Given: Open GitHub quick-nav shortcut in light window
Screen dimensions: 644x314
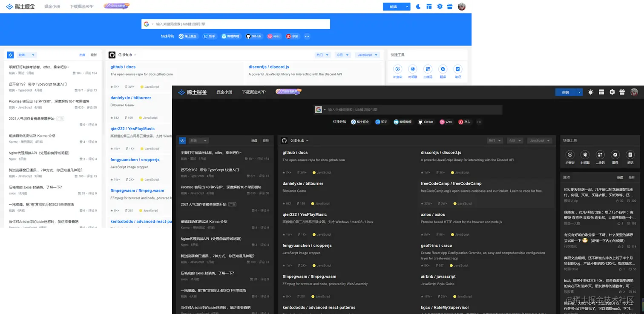Looking at the screenshot, I should point(253,36).
